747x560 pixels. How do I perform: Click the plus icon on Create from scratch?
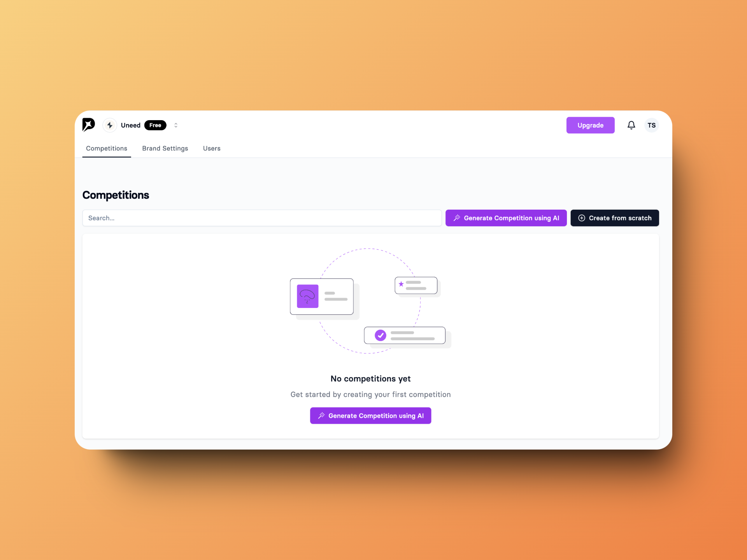[x=582, y=218]
